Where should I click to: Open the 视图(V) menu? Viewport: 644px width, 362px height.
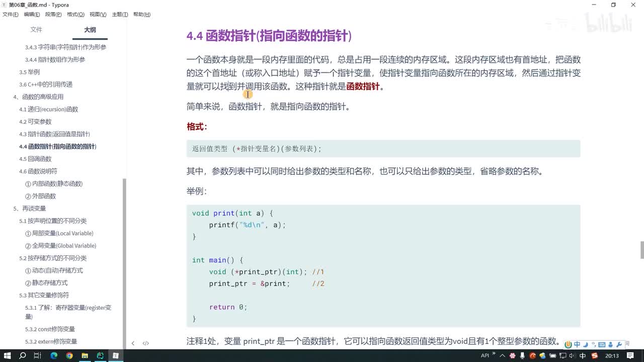tap(98, 15)
